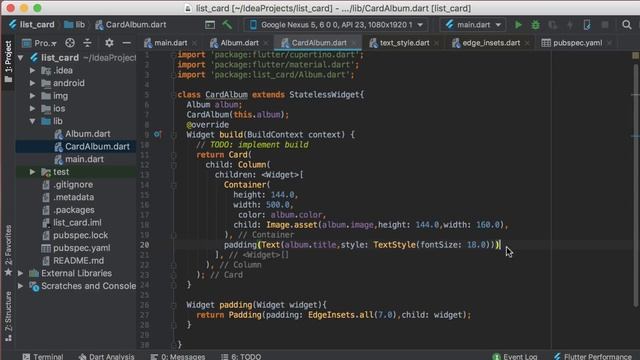The width and height of the screenshot is (640, 360).
Task: Open the 2: Favorites side tool window
Action: click(x=8, y=250)
